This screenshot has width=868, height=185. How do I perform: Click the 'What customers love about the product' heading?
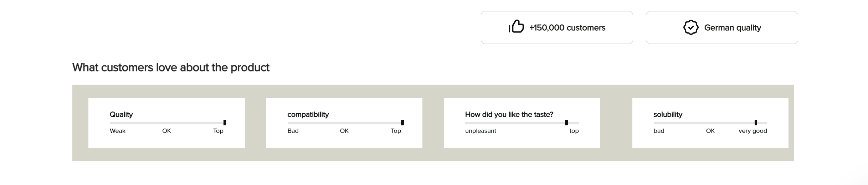tap(171, 67)
